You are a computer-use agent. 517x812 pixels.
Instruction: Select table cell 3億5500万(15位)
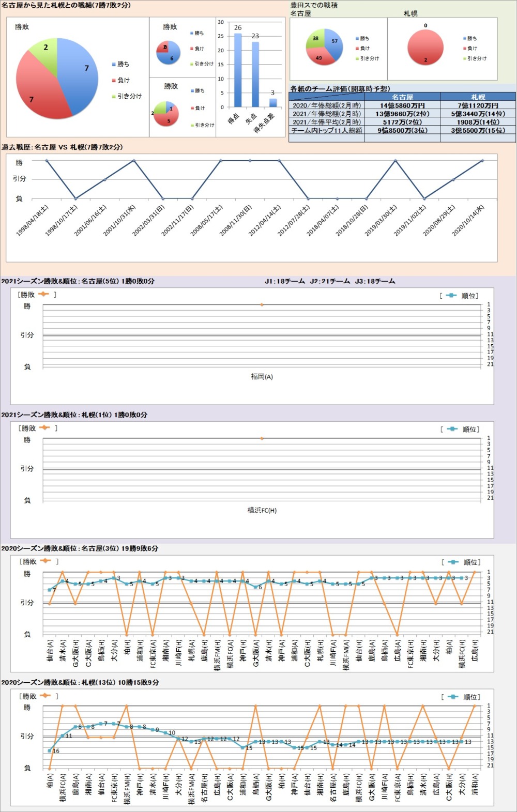coord(478,130)
